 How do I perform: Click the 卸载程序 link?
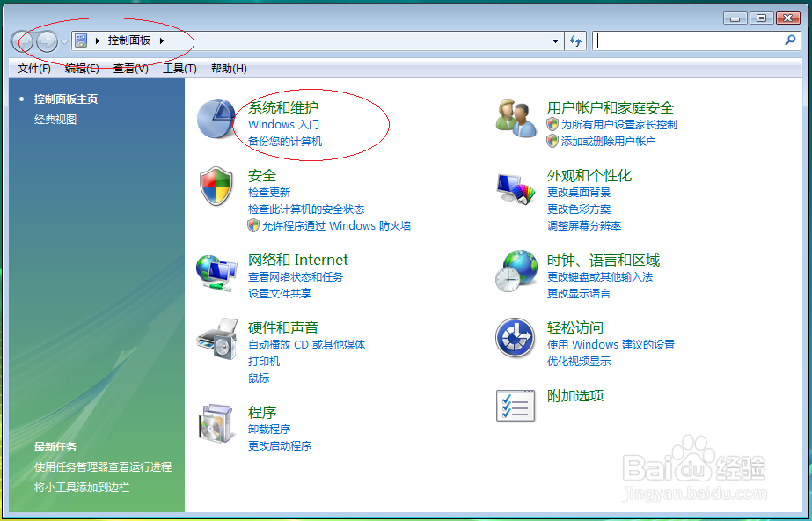click(269, 429)
